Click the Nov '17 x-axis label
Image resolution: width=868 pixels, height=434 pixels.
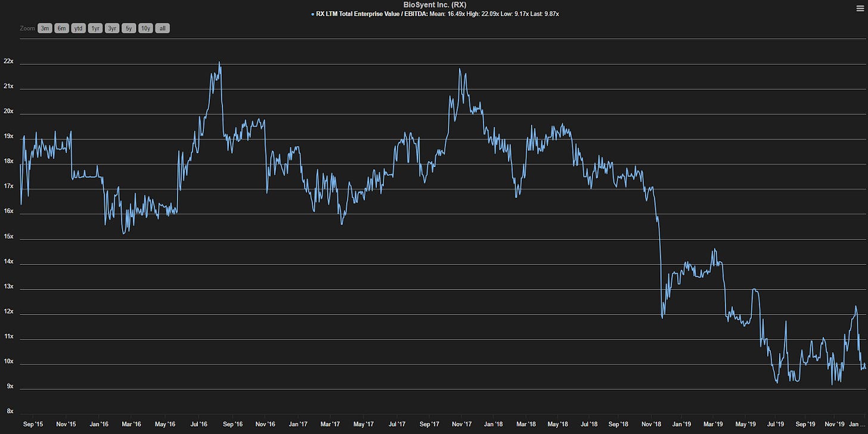coord(463,425)
